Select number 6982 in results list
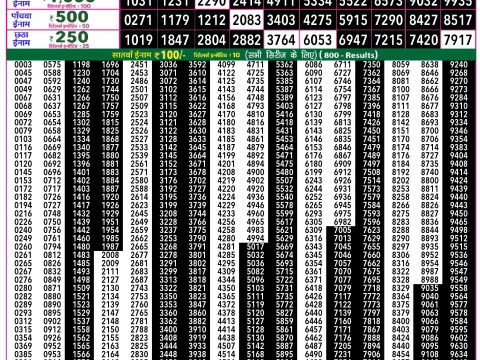The width and height of the screenshot is (480, 360). (342, 222)
